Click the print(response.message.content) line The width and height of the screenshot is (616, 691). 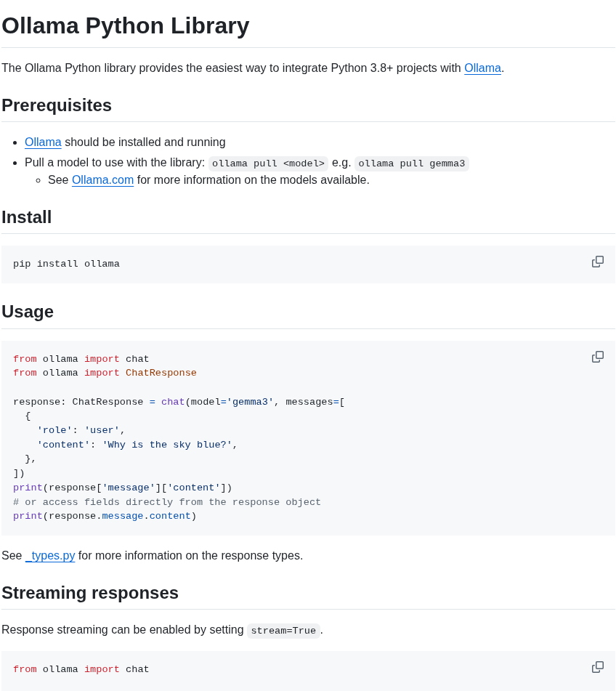pos(105,516)
